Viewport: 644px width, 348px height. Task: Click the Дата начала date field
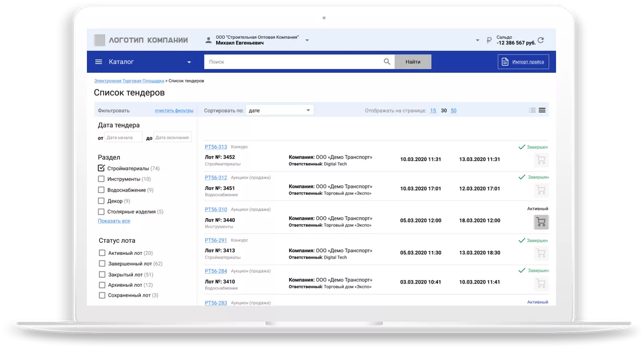(123, 138)
